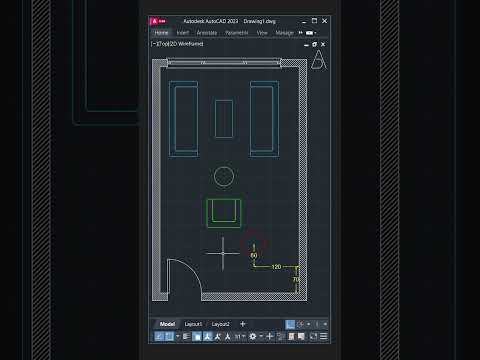The height and width of the screenshot is (360, 480).
Task: Open the Insert ribbon tab
Action: point(183,33)
